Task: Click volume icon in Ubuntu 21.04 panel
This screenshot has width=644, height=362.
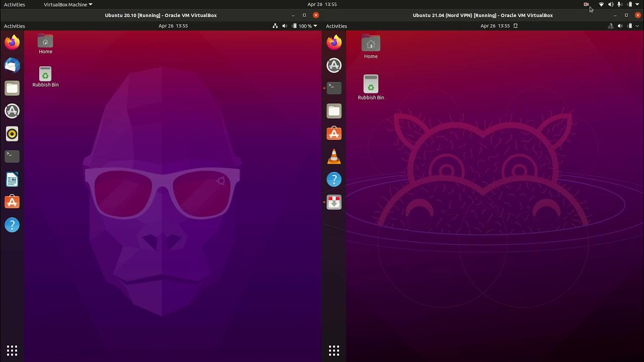Action: pos(620,26)
